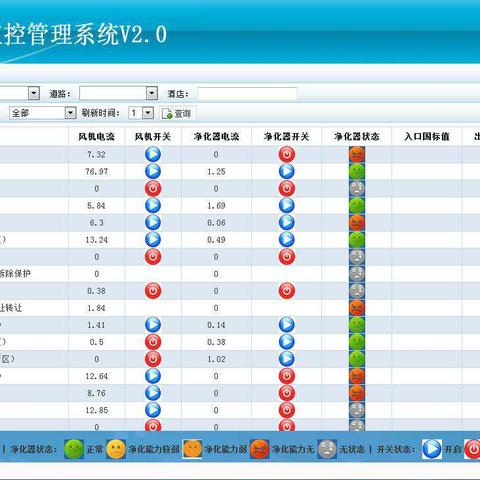Toggle the fan switch in the 8.76 row
This screenshot has height=480, width=480.
153,393
